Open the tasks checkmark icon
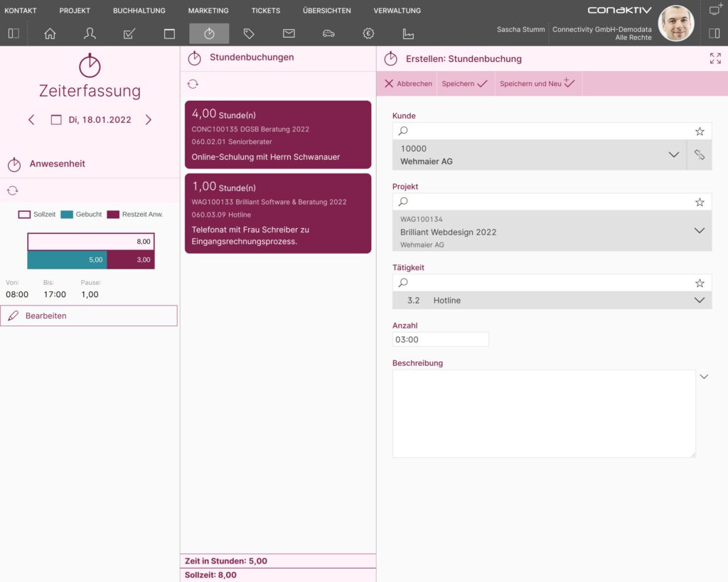 point(129,33)
